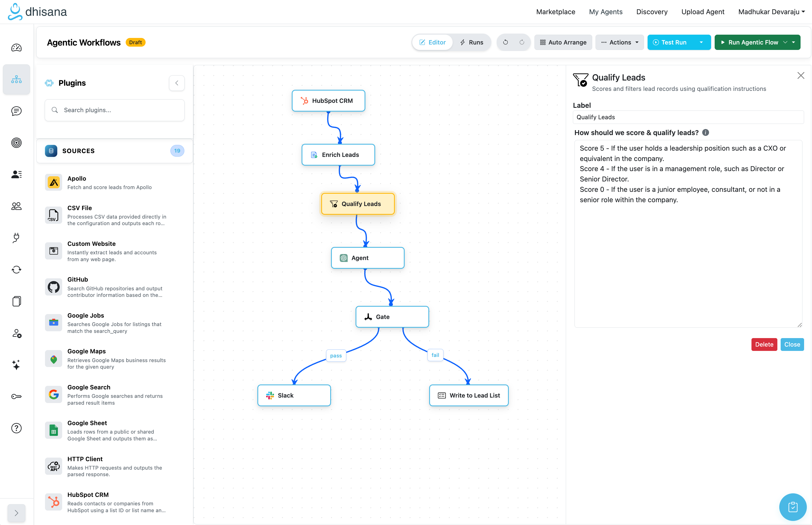
Task: Click the undo arrow in toolbar
Action: 506,42
